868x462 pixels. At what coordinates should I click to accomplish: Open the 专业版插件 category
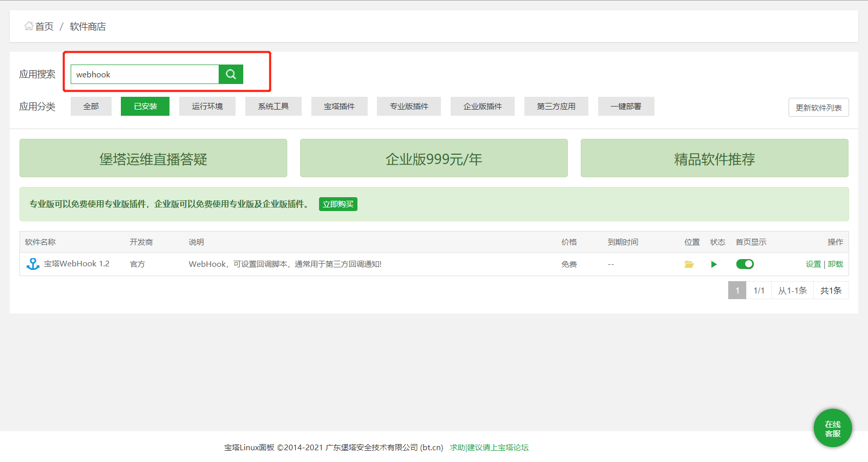point(409,106)
